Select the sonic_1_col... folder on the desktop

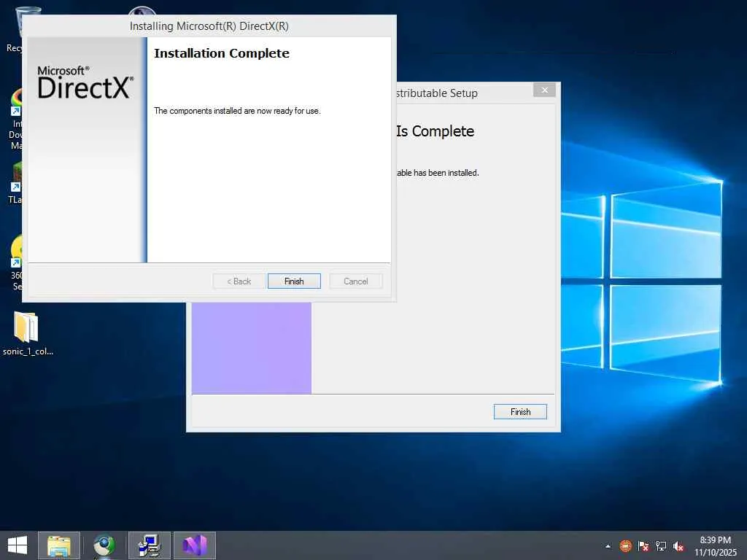pos(28,333)
